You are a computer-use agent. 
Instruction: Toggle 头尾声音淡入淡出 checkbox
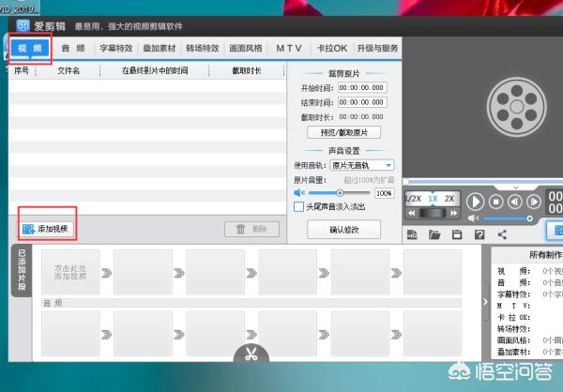tap(298, 206)
